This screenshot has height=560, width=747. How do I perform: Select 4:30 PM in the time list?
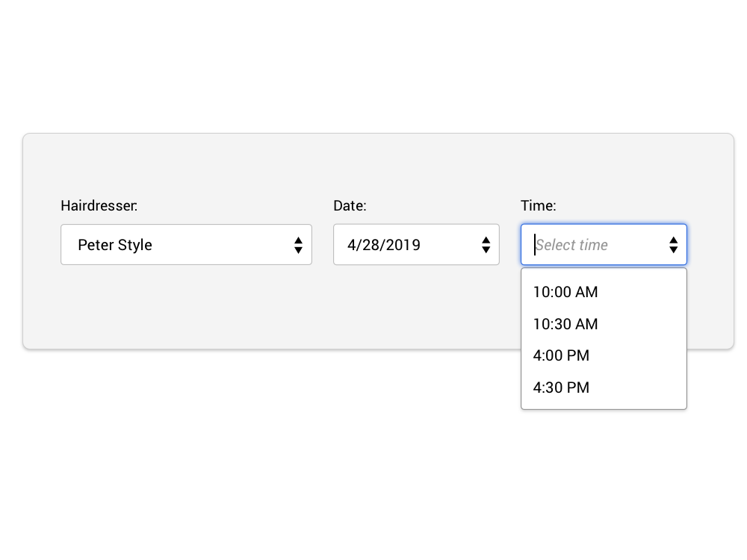(x=561, y=388)
